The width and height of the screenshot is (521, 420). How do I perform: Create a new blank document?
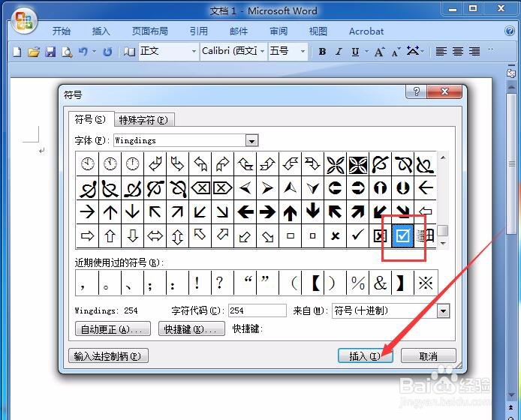pyautogui.click(x=17, y=52)
